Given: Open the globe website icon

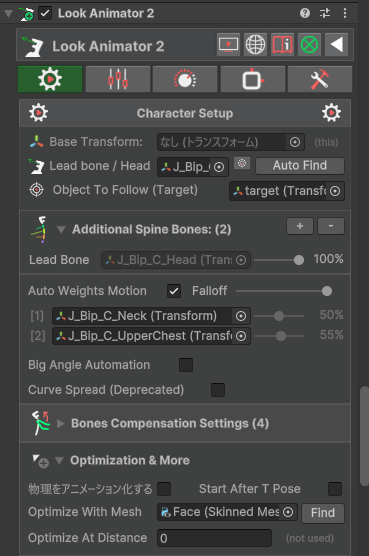Looking at the screenshot, I should coord(255,45).
